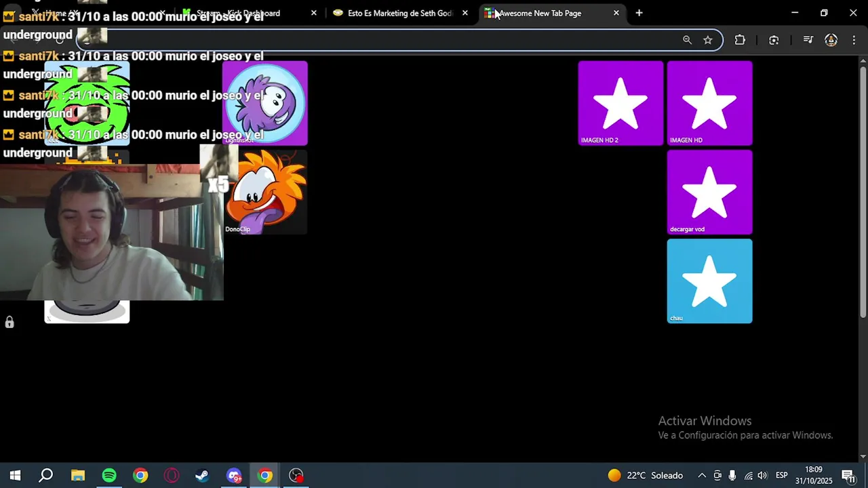Open the Chrome three-dot menu
The width and height of the screenshot is (868, 488).
(853, 40)
